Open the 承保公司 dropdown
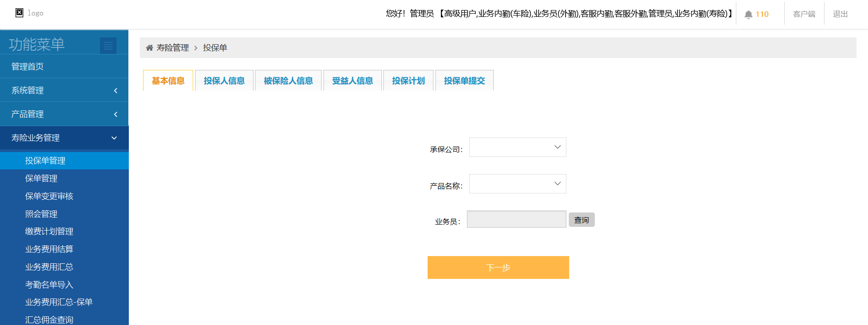 tap(518, 147)
